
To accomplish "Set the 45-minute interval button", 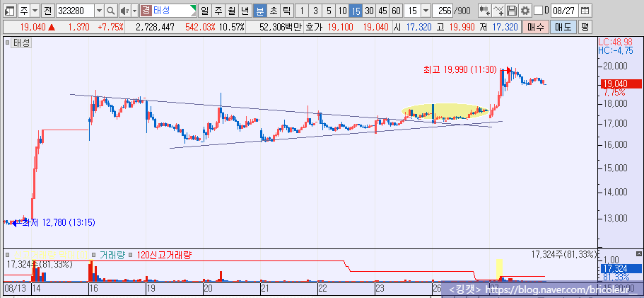I will coord(383,11).
